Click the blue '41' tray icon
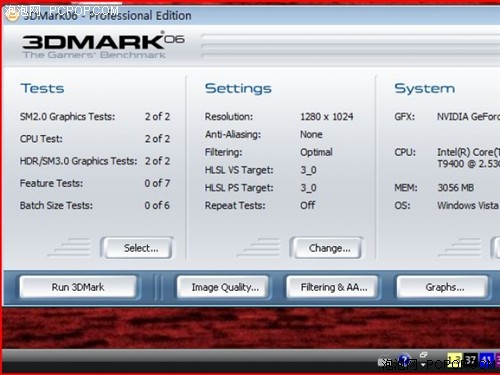The height and width of the screenshot is (375, 500). (x=486, y=360)
